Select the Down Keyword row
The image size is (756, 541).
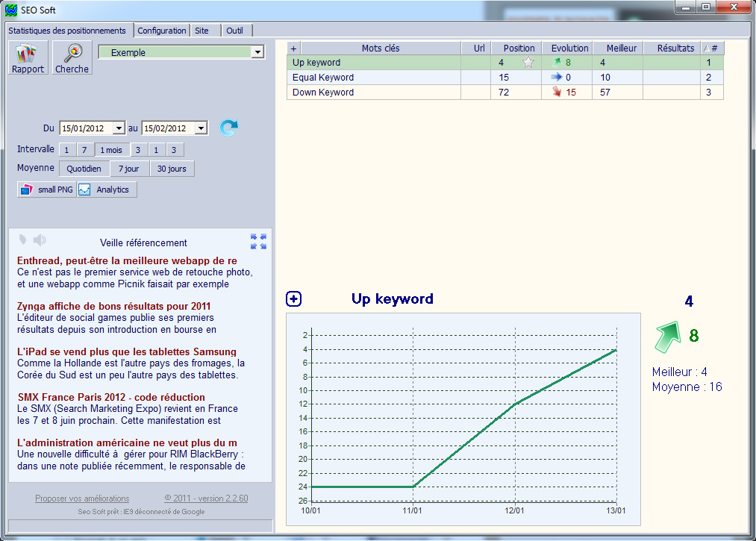[505, 92]
